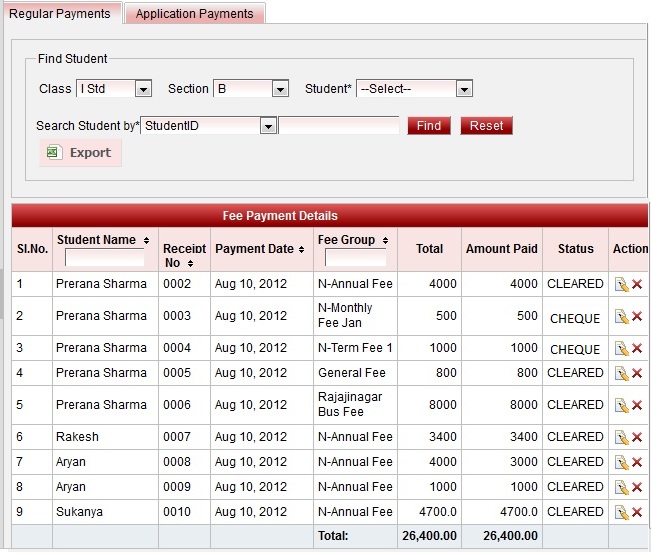Switch to Application Payments tab
This screenshot has height=555, width=652.
(x=196, y=14)
